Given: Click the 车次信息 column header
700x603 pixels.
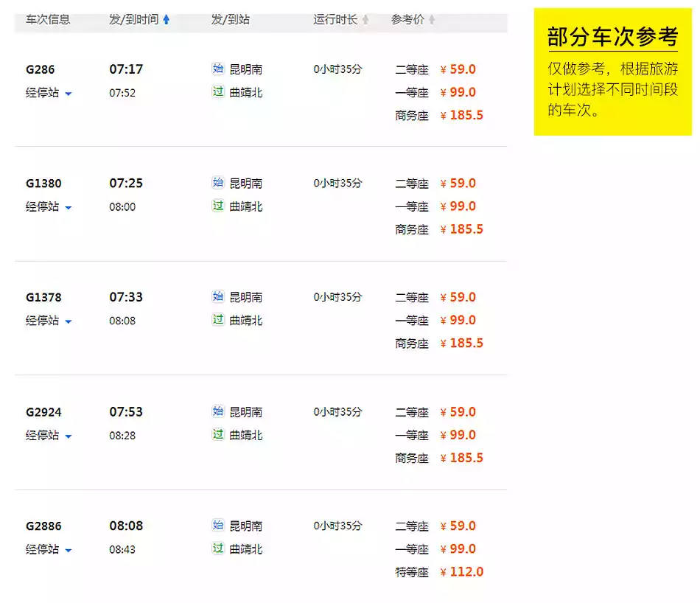Looking at the screenshot, I should point(48,19).
